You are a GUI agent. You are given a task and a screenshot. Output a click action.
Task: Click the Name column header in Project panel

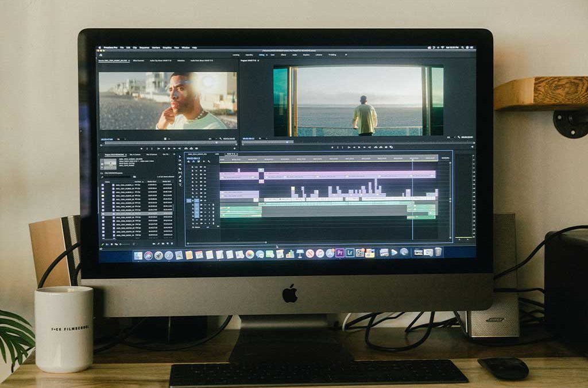pyautogui.click(x=107, y=181)
